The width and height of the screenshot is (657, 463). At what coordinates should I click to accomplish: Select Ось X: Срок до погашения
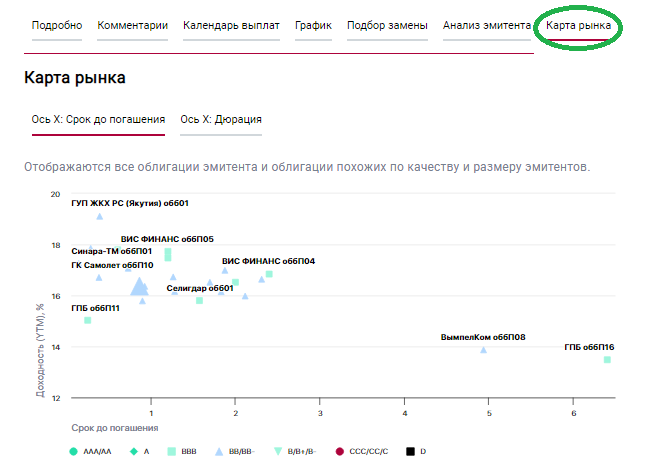coord(98,119)
